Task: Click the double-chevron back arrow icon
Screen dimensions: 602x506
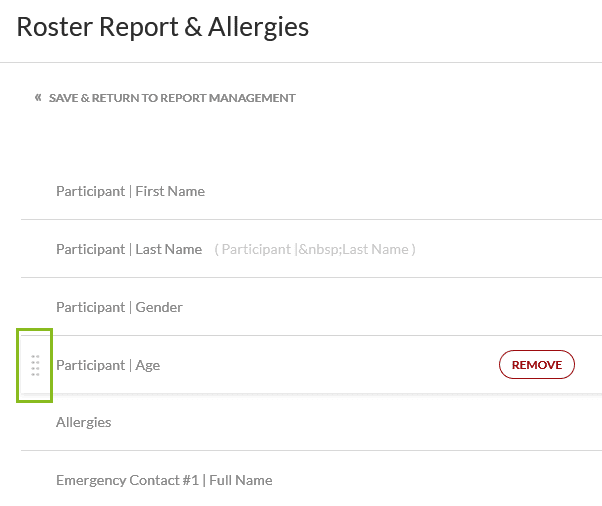Action: click(38, 98)
